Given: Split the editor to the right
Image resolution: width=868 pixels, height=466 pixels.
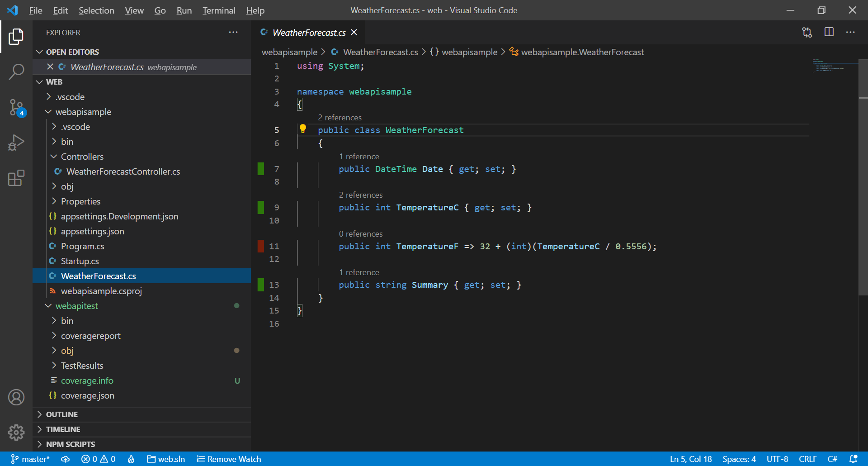Looking at the screenshot, I should pyautogui.click(x=829, y=32).
